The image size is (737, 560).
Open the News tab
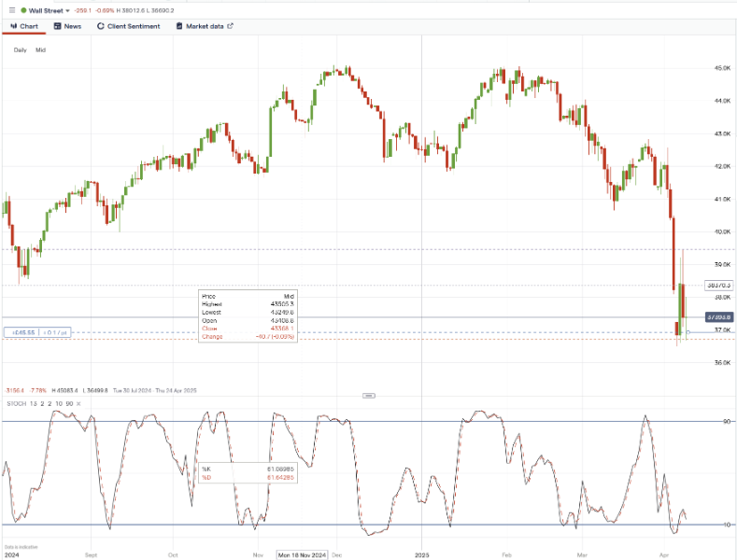[x=72, y=26]
